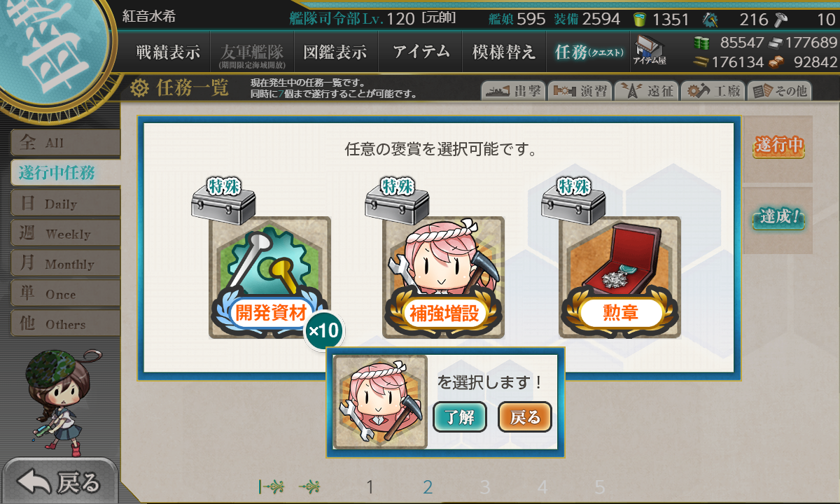Viewport: 840px width, 504px height.
Task: Click the 出撃 sortie filter tab
Action: point(512,91)
